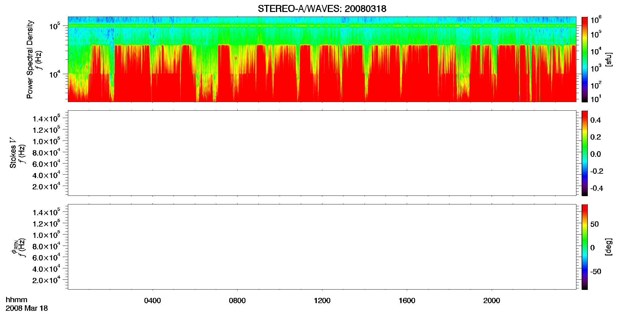Click the STEREO-A/WAVES: 20080318 plot title
This screenshot has width=644, height=332.
pyautogui.click(x=322, y=9)
